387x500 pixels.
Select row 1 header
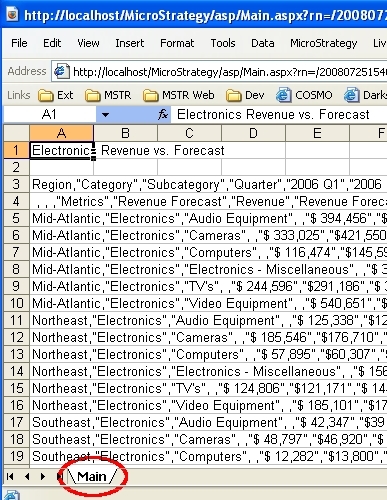click(x=16, y=150)
